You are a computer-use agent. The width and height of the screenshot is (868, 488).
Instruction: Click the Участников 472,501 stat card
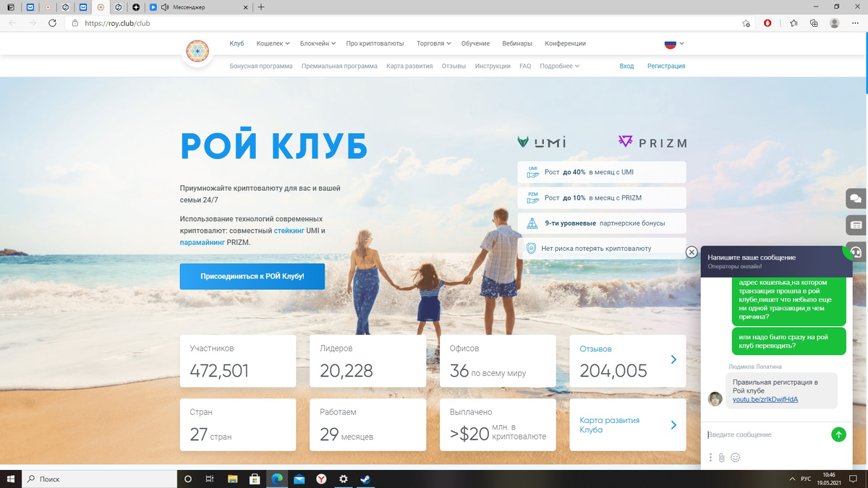tap(238, 361)
